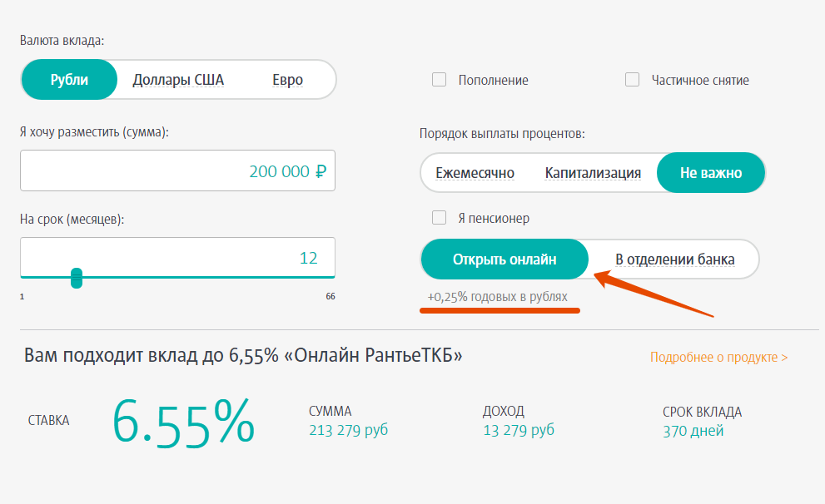Click the Открыть онлайн button
This screenshot has height=504, width=825.
click(504, 259)
